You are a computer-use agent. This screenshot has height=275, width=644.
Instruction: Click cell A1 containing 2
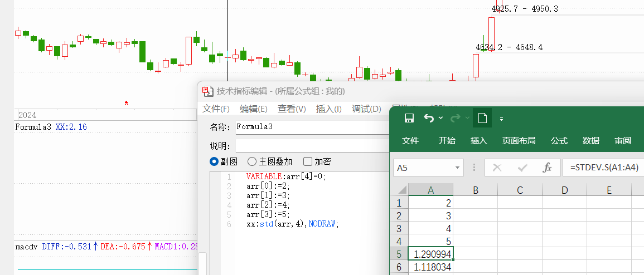tap(431, 203)
